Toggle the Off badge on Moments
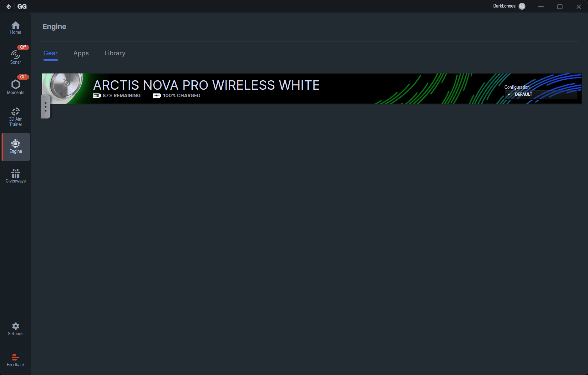588x375 pixels. (x=23, y=77)
